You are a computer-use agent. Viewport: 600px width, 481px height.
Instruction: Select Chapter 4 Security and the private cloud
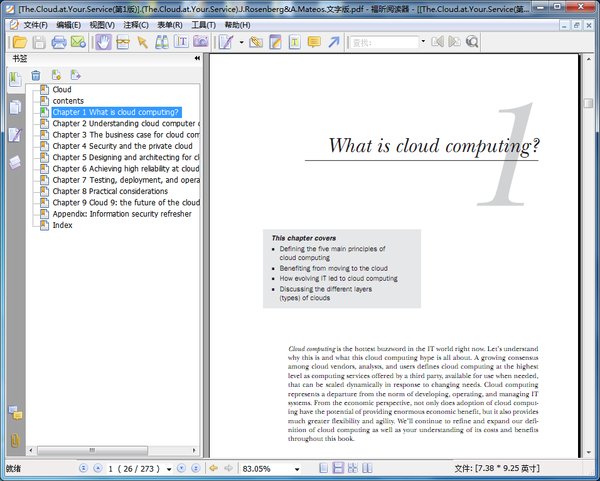pos(122,146)
